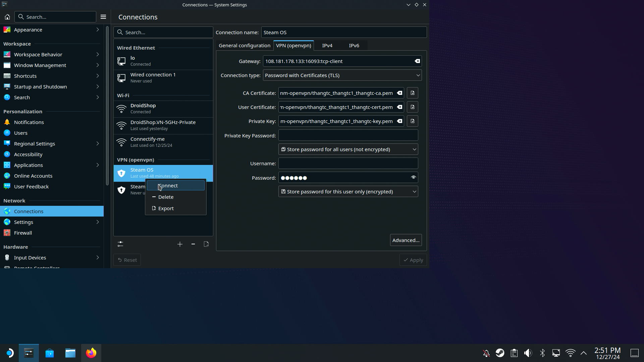This screenshot has height=362, width=644.
Task: Open Notifications settings in sidebar
Action: tap(52, 122)
